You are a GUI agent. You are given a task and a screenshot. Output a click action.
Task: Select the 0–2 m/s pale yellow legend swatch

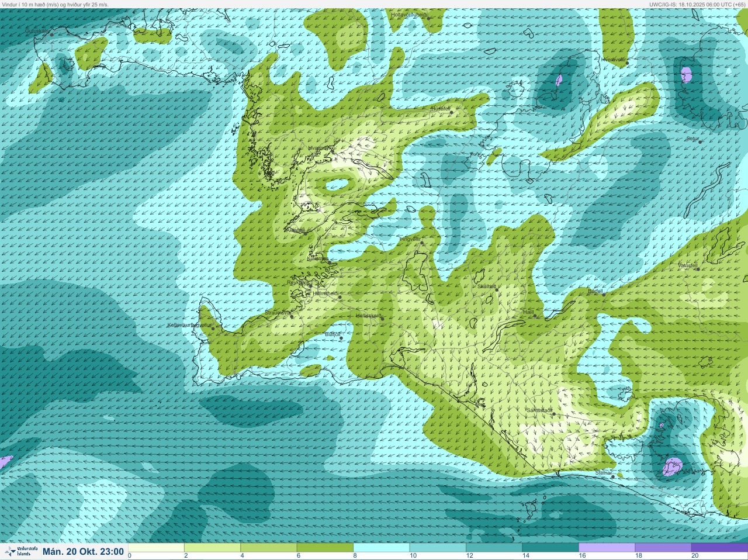(x=155, y=548)
